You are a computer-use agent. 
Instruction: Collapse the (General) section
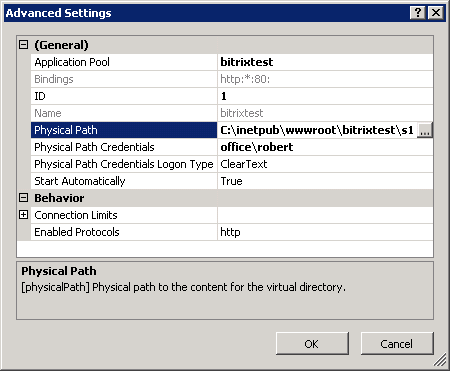pos(23,45)
